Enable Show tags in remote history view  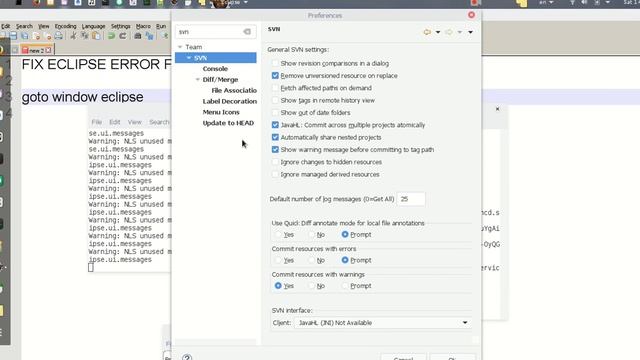coord(275,100)
